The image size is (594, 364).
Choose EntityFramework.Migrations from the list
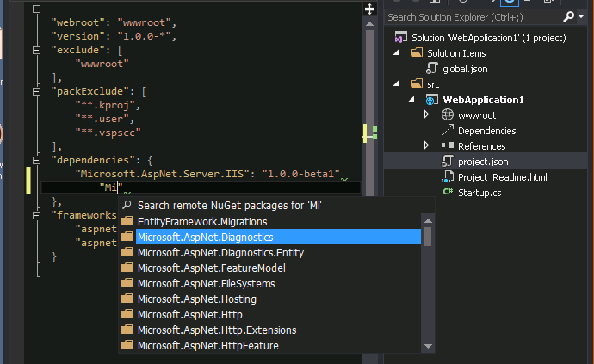pos(202,221)
